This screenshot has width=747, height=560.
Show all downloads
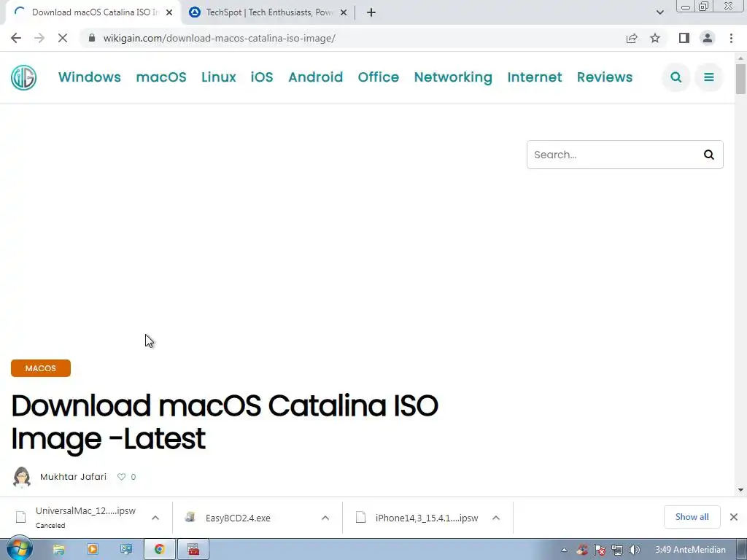point(692,517)
